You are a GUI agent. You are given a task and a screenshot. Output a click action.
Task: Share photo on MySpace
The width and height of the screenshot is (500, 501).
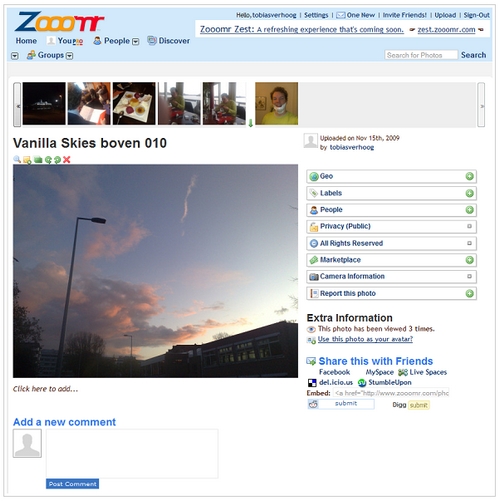pyautogui.click(x=379, y=372)
